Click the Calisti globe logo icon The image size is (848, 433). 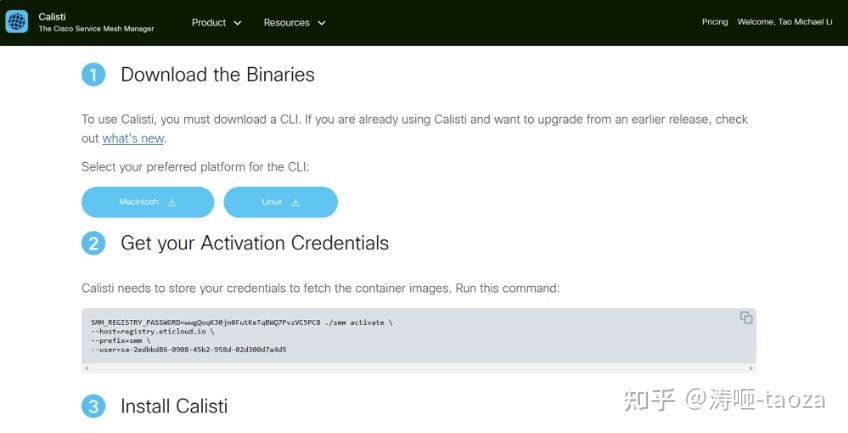pyautogui.click(x=17, y=22)
